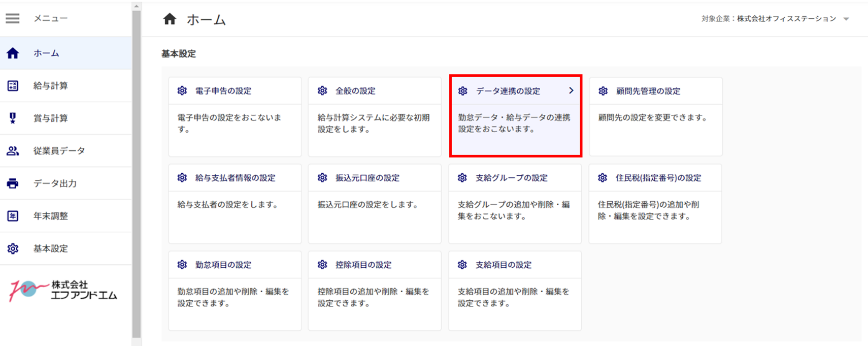868x346 pixels.
Task: Click description 勤怠項目の追加や削除・編集を設定できます。
Action: pyautogui.click(x=233, y=298)
